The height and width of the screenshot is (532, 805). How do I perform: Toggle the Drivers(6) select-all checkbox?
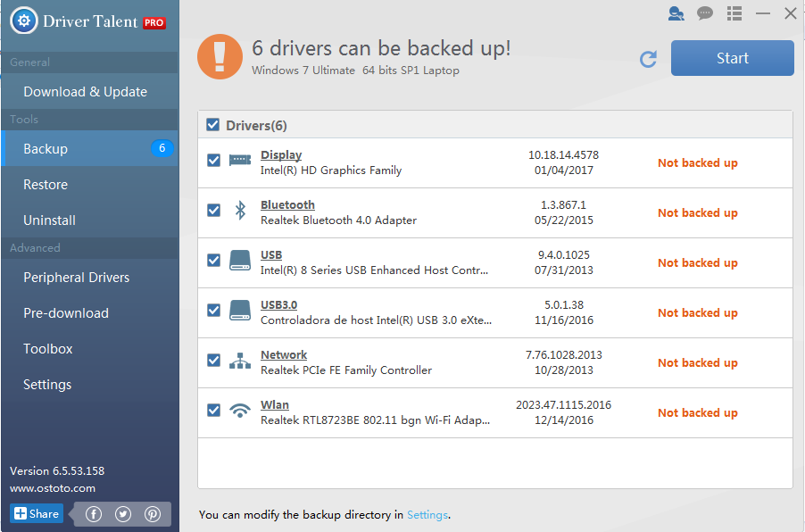click(x=212, y=125)
